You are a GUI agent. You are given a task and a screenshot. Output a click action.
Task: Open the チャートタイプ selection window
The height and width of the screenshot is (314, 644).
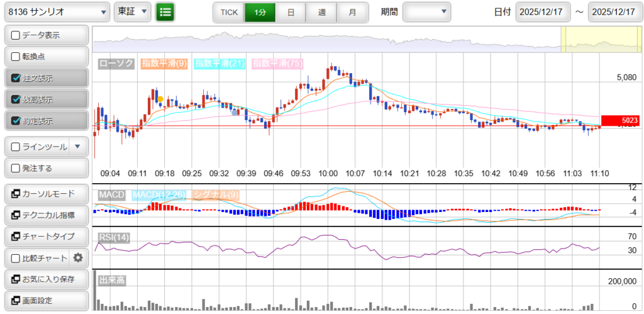(45, 236)
